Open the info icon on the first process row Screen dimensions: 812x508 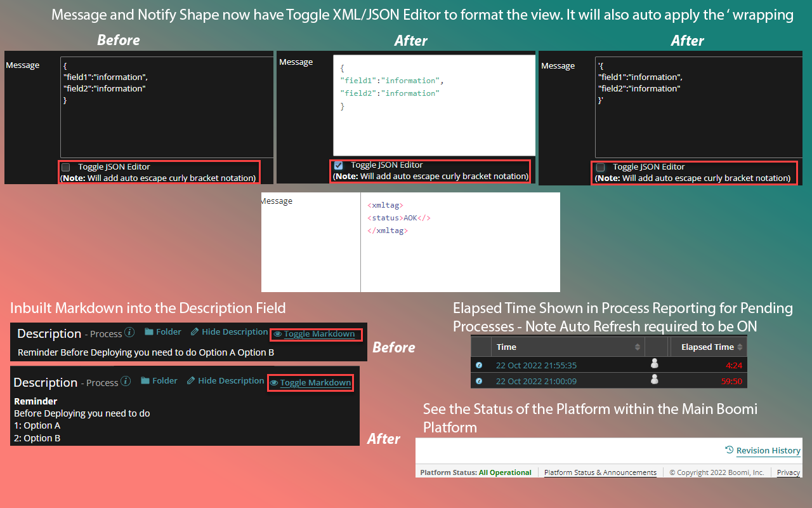pyautogui.click(x=479, y=364)
